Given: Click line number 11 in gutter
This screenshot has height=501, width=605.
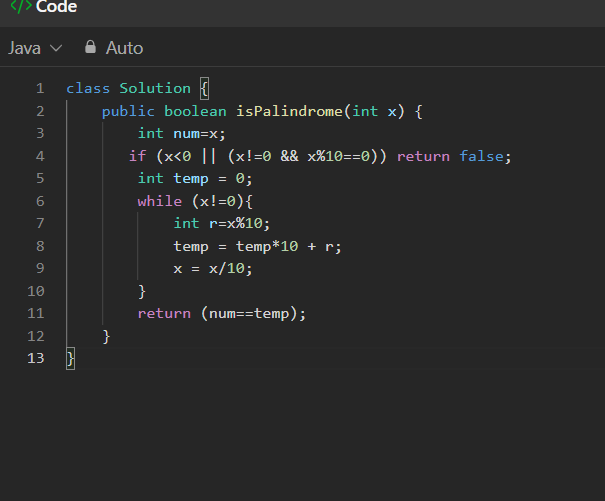Looking at the screenshot, I should coord(36,313).
